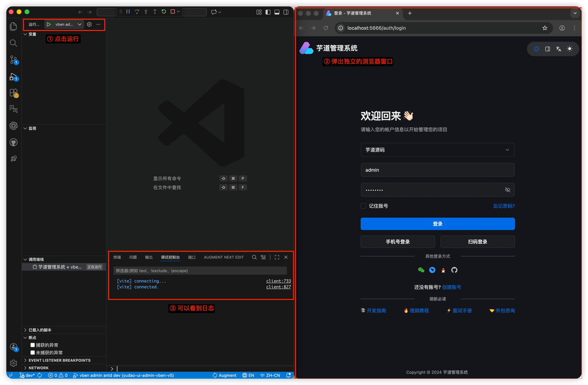Enable the 捕获的异常 breakpoint checkbox

click(x=33, y=345)
